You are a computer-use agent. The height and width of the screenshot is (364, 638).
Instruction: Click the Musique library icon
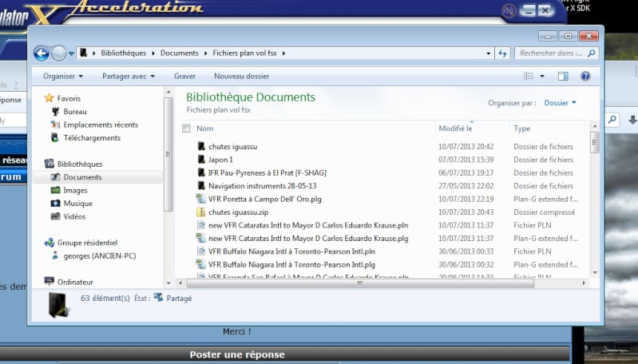coord(55,203)
